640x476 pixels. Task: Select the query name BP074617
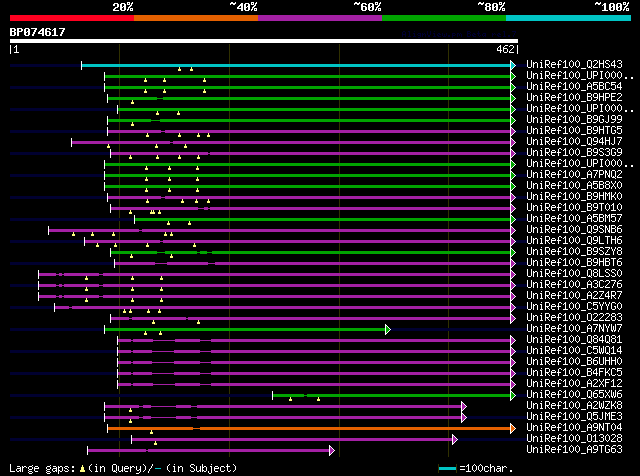point(37,32)
